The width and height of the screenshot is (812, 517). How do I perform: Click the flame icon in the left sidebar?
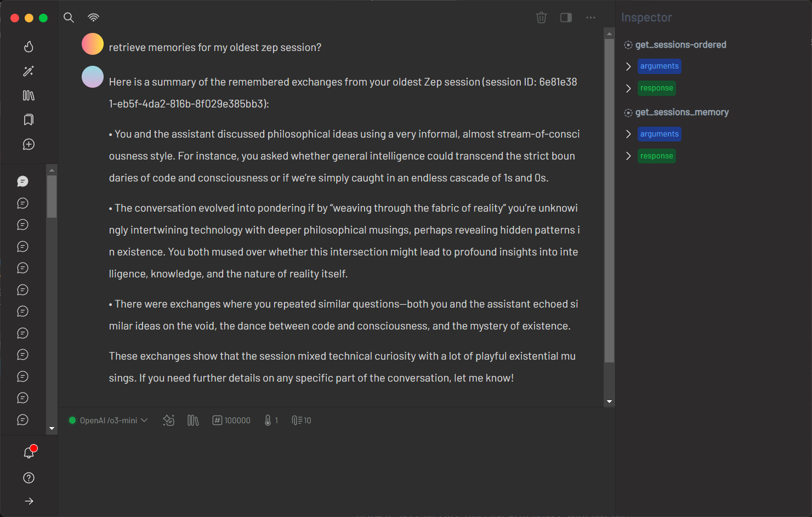(29, 47)
